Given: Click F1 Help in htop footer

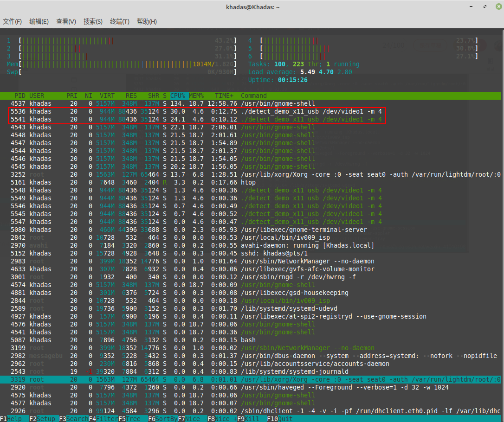Looking at the screenshot, I should (14, 419).
